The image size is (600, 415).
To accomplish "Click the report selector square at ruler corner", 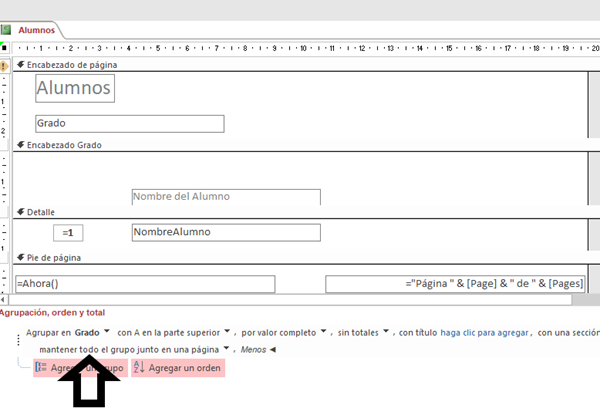I will 4,48.
